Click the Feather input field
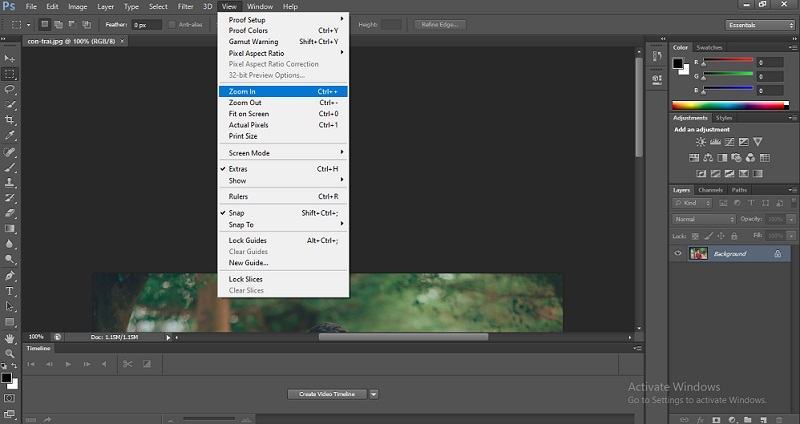 click(146, 24)
